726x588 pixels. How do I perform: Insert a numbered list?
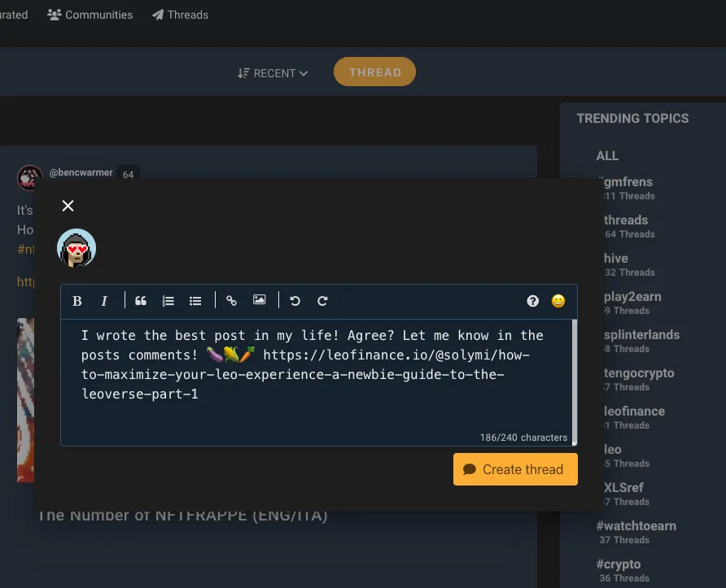(168, 301)
